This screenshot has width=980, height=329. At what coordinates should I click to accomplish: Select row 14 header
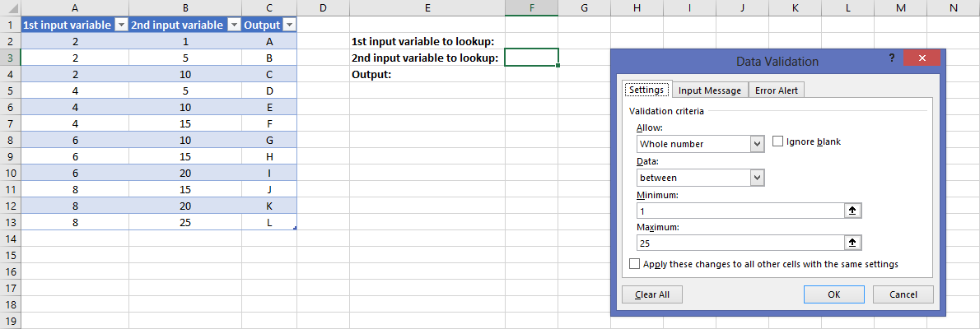(11, 238)
